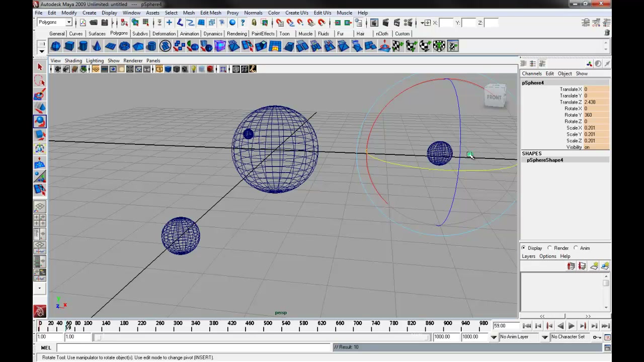This screenshot has height=362, width=644.
Task: Click the current frame field 59.00
Action: 506,326
